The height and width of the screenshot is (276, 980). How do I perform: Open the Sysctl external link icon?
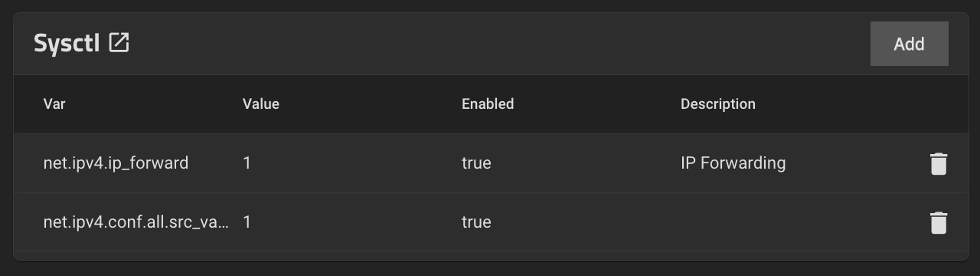pos(119,43)
